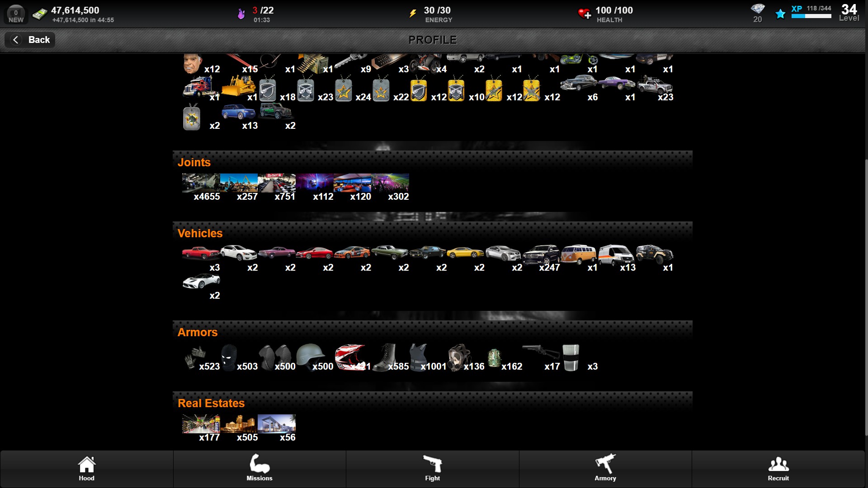The height and width of the screenshot is (488, 868).
Task: Click the diamond gems icon
Action: tap(758, 9)
